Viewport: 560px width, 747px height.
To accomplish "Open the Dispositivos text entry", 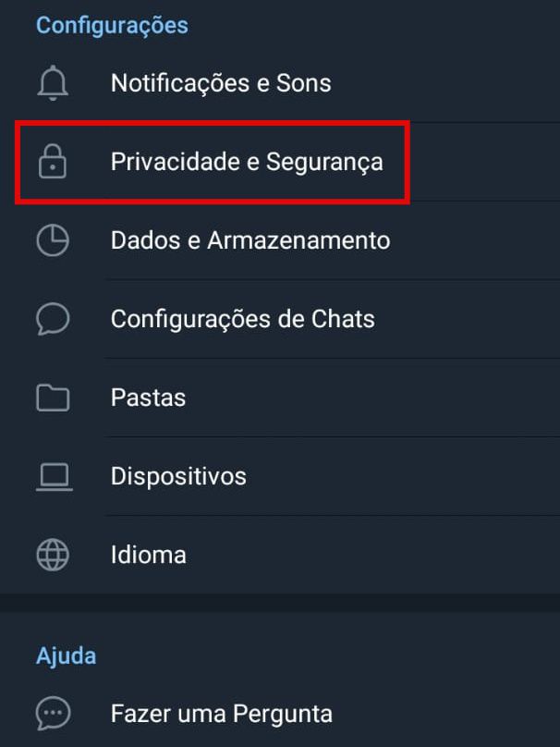I will pos(178,476).
